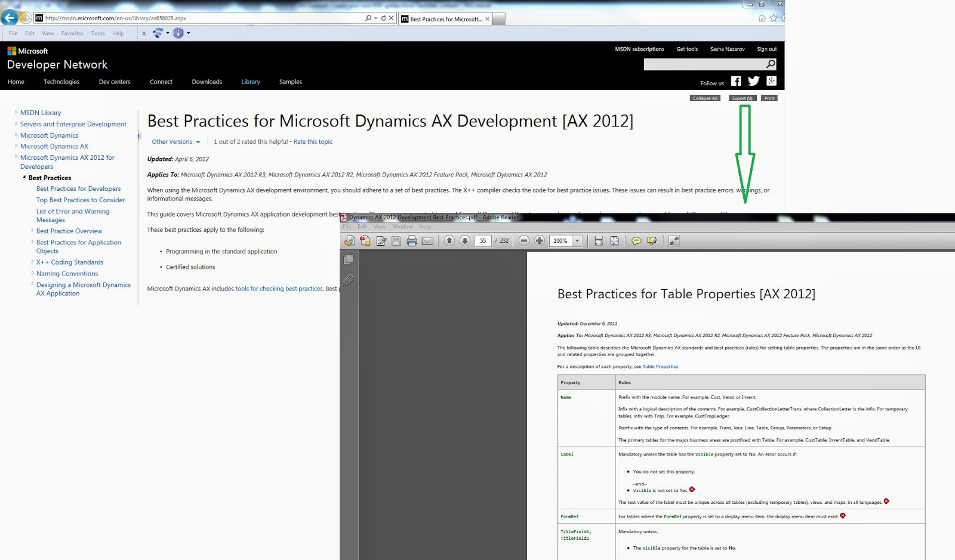Click the Collapse All button
This screenshot has width=955, height=560.
705,98
